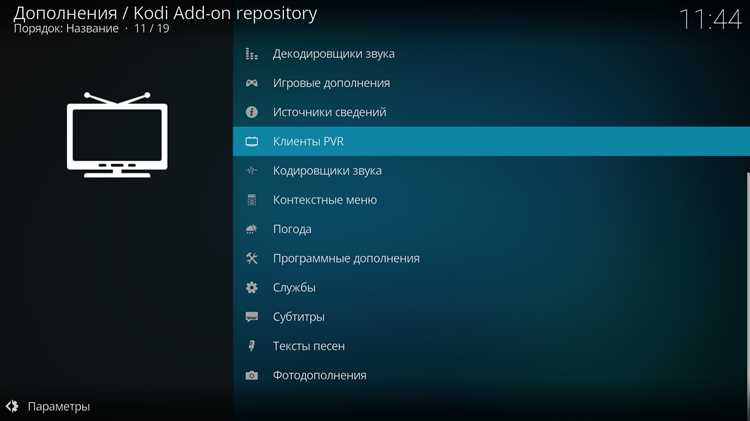Open Фотодополнения category

click(x=491, y=376)
